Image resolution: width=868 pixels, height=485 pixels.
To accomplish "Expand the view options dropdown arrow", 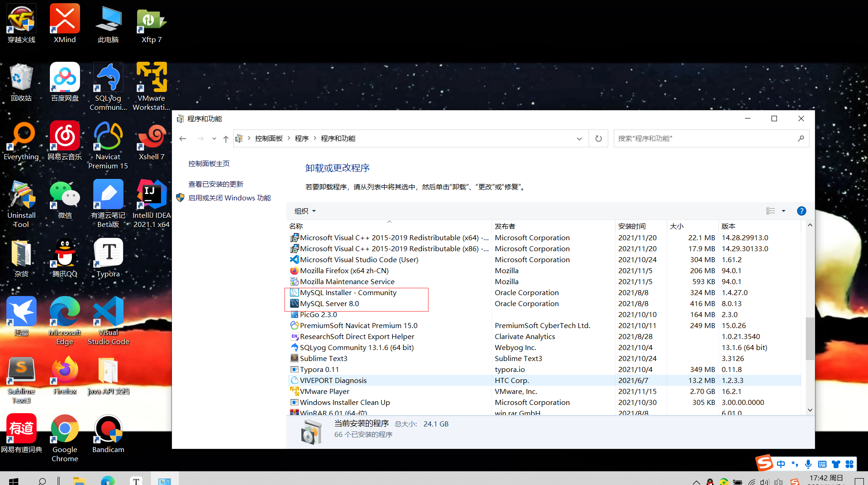I will click(783, 211).
